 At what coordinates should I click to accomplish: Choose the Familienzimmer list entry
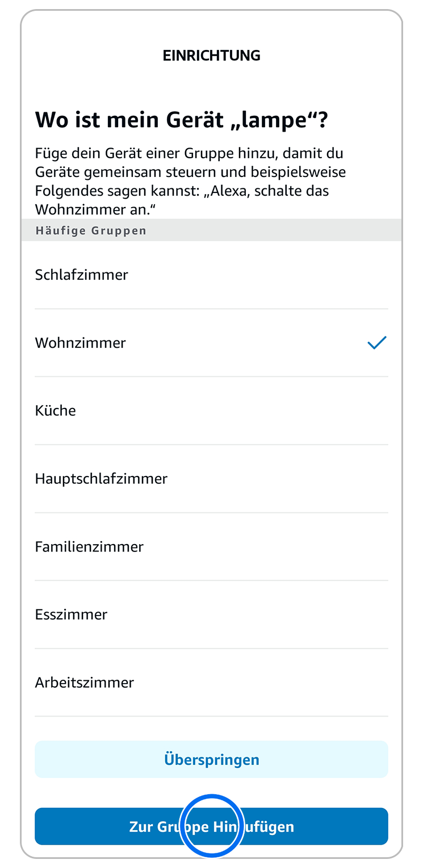[x=89, y=547]
